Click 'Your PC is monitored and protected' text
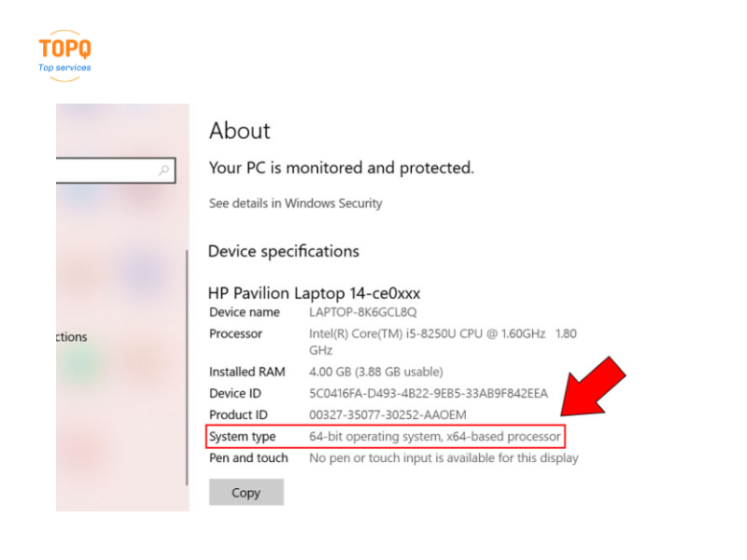 click(342, 168)
